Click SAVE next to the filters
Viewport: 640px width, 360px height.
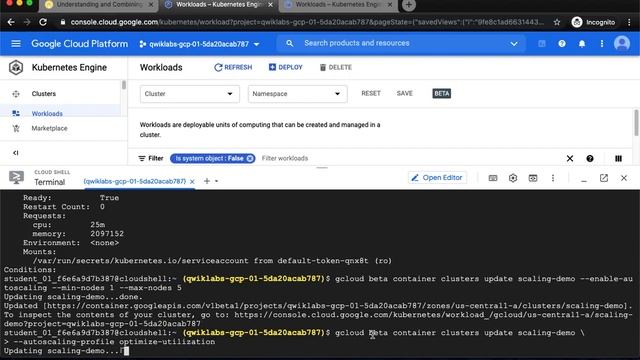point(404,93)
